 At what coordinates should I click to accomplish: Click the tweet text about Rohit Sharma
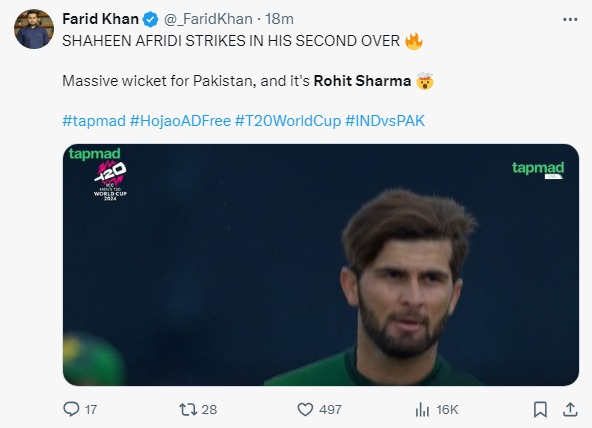[x=248, y=81]
